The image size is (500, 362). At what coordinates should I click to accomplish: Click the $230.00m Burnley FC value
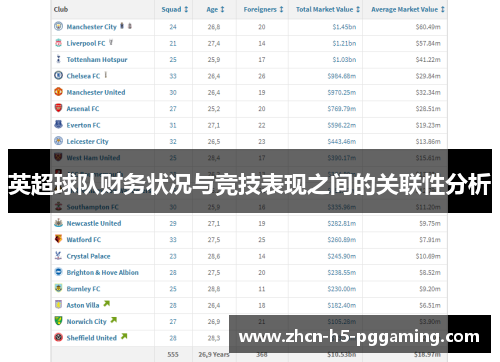(342, 289)
